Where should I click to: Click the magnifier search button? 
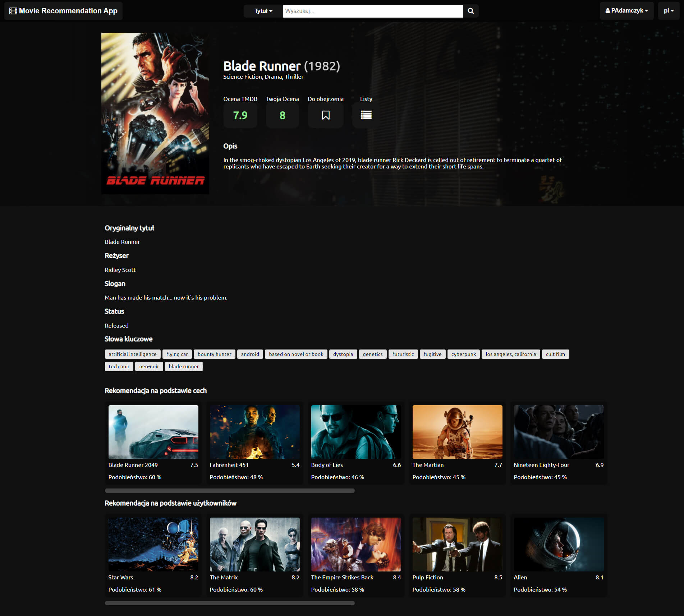pos(470,11)
